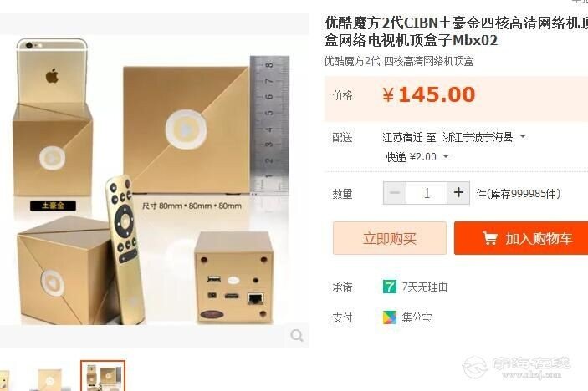588x391 pixels.
Task: Expand the delivery destination 浙江宁波宁海县 dropdown
Action: (523, 137)
